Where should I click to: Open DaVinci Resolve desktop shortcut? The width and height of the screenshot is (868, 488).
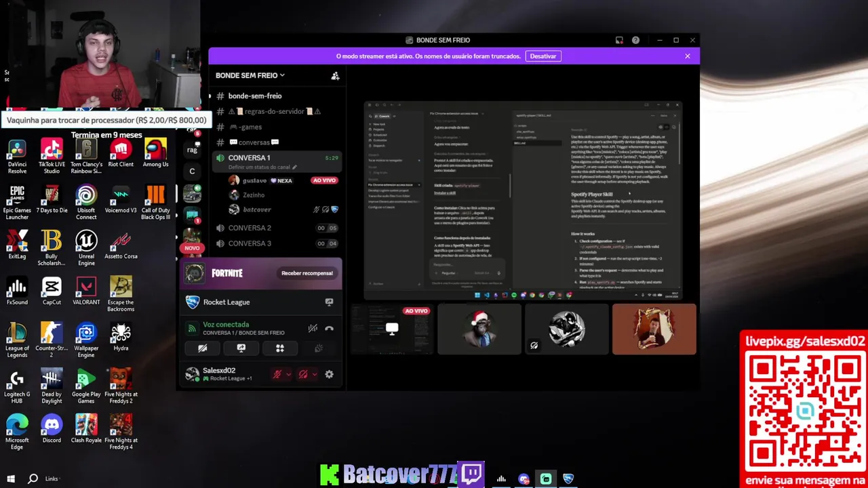tap(17, 157)
